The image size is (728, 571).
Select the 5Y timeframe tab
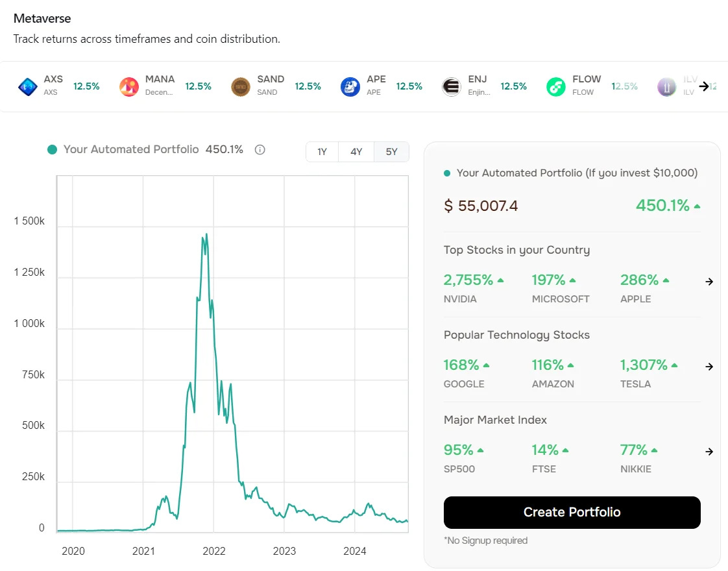coord(391,152)
